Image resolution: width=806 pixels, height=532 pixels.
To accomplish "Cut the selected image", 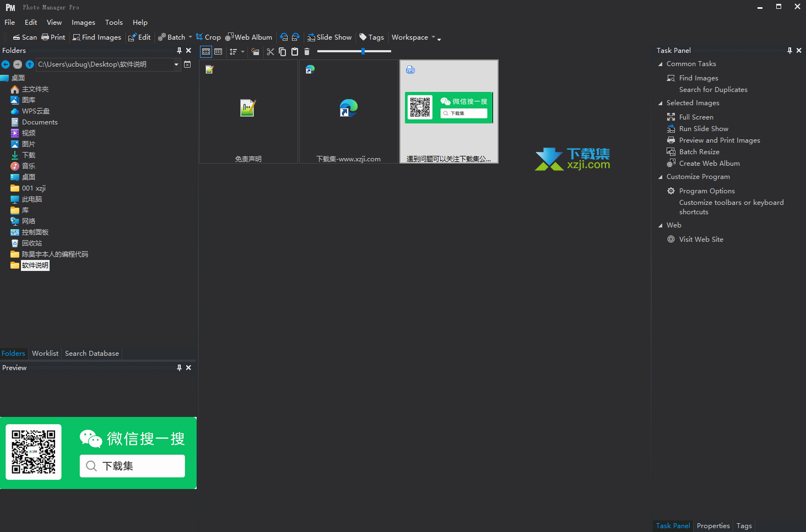I will coord(270,52).
